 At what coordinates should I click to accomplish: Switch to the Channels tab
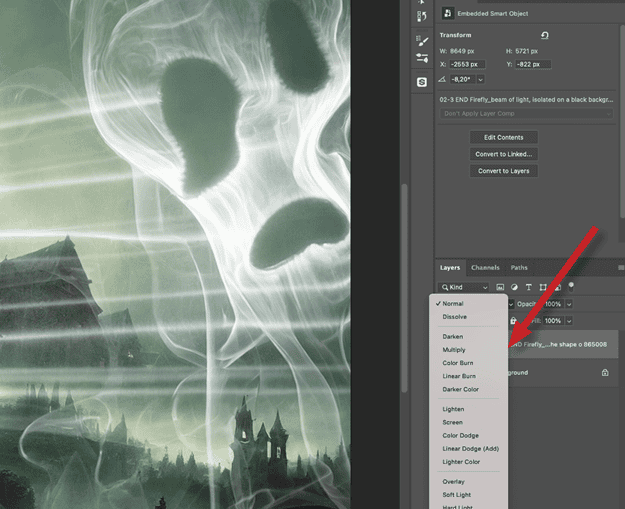point(485,268)
